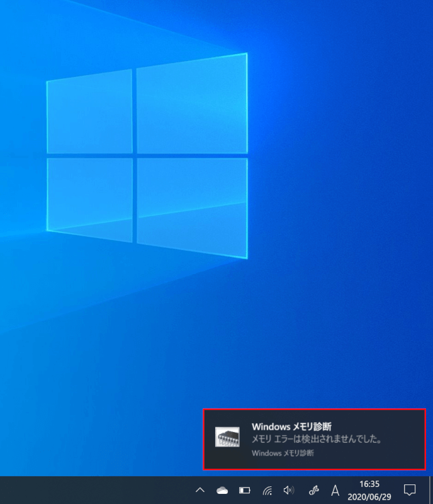The width and height of the screenshot is (433, 504).
Task: Click the 'メモリ エラーは検出されませんでした。' message
Action: coord(317,438)
